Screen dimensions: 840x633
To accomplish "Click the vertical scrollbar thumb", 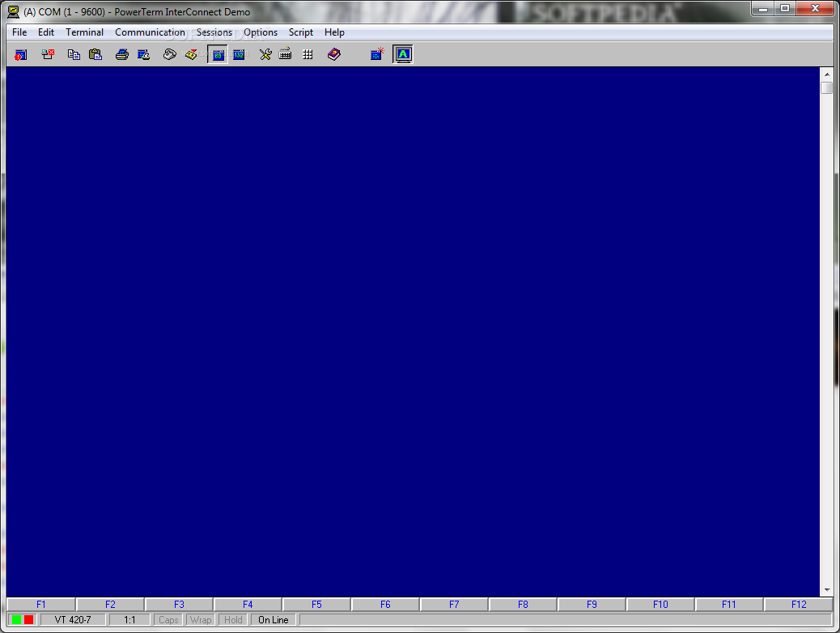I will click(x=826, y=87).
